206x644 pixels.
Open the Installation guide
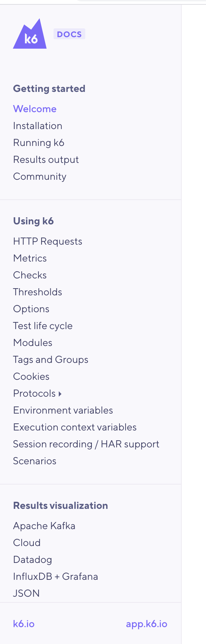pos(37,125)
